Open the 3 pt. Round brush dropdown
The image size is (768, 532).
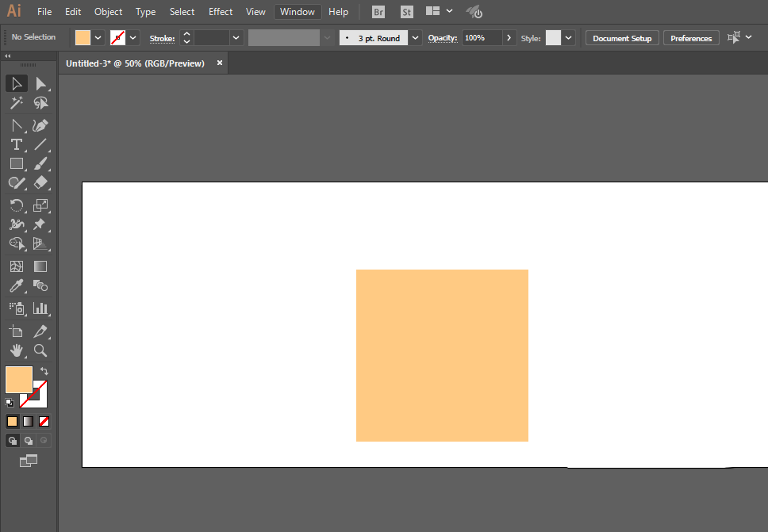tap(415, 38)
